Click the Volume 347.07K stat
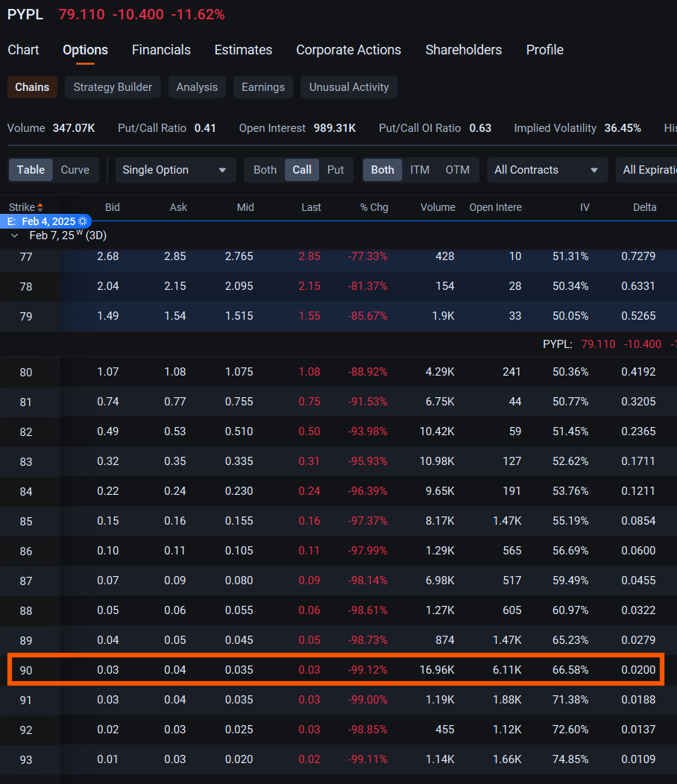 pyautogui.click(x=51, y=128)
